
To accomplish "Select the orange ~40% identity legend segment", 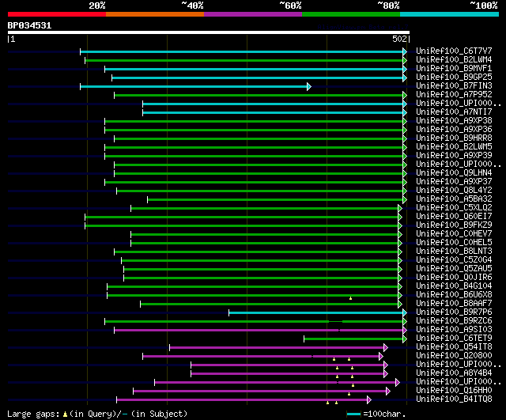I will pyautogui.click(x=155, y=14).
